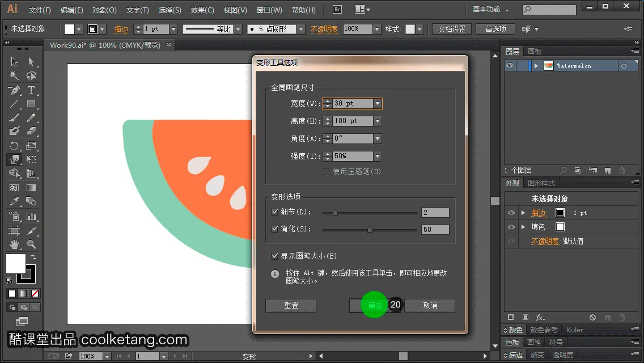The height and width of the screenshot is (363, 644).
Task: Select the Gradient tool
Action: (x=31, y=188)
